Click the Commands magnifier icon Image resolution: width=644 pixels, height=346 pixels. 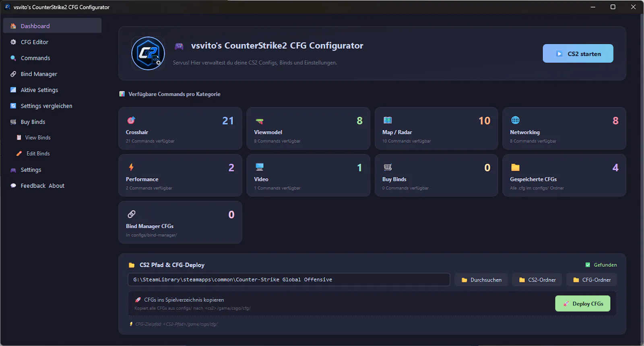pyautogui.click(x=13, y=58)
